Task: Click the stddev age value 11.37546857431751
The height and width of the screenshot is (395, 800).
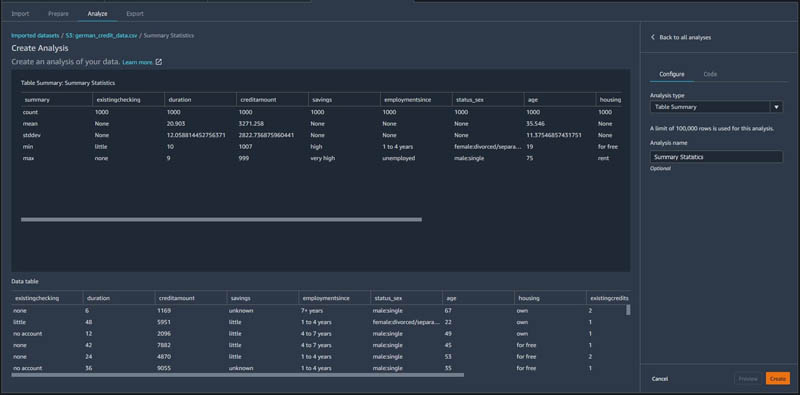Action: tap(554, 135)
